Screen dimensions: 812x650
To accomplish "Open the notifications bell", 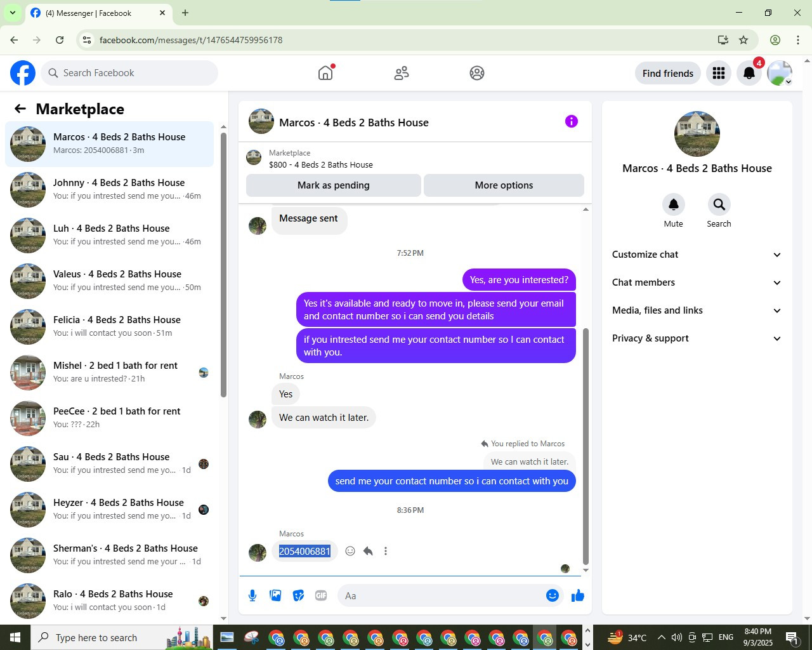I will point(749,73).
